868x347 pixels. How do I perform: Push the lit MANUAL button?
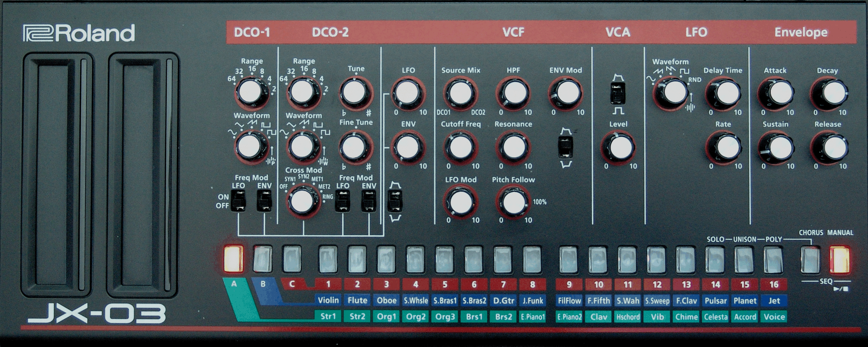[x=840, y=260]
